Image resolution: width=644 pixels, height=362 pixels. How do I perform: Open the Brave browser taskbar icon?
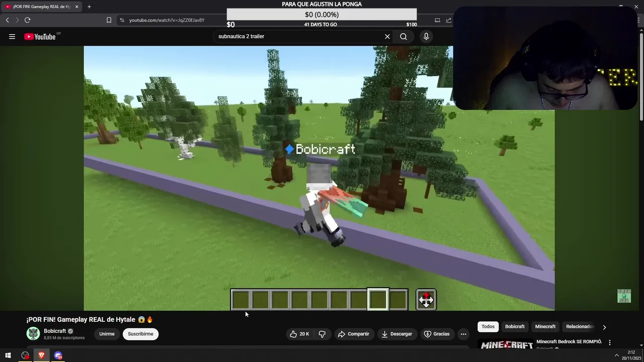coord(41,355)
